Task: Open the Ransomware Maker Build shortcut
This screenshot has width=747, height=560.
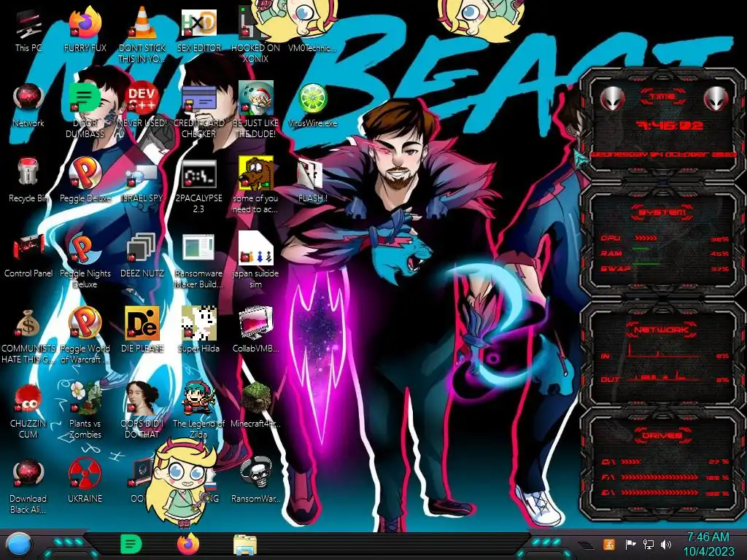Action: click(198, 248)
